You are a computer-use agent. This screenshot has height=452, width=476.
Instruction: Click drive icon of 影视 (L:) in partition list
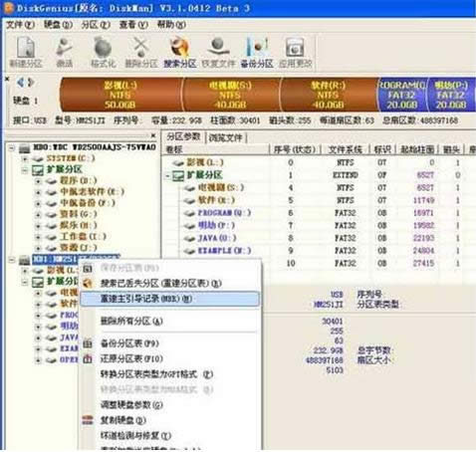pos(178,162)
